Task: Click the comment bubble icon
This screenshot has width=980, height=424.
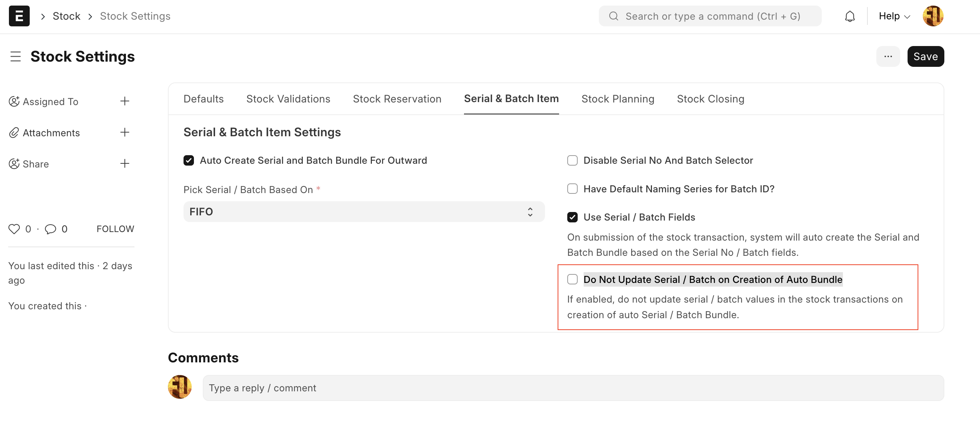Action: click(50, 229)
